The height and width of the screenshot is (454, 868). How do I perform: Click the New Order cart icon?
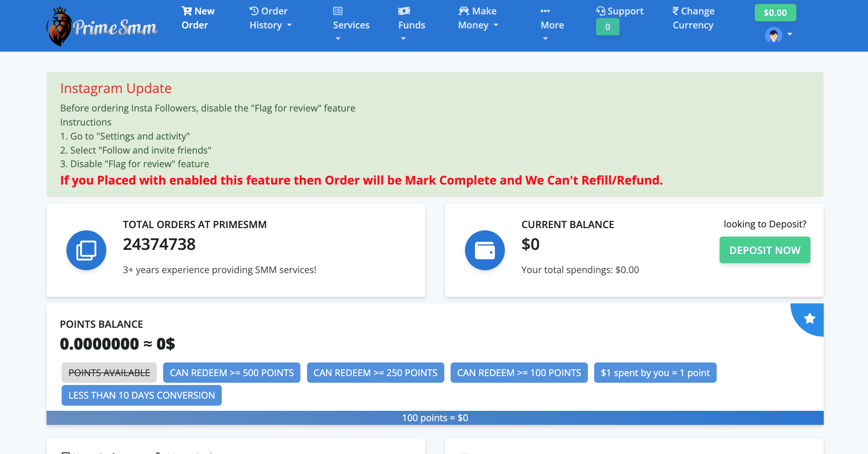tap(187, 11)
